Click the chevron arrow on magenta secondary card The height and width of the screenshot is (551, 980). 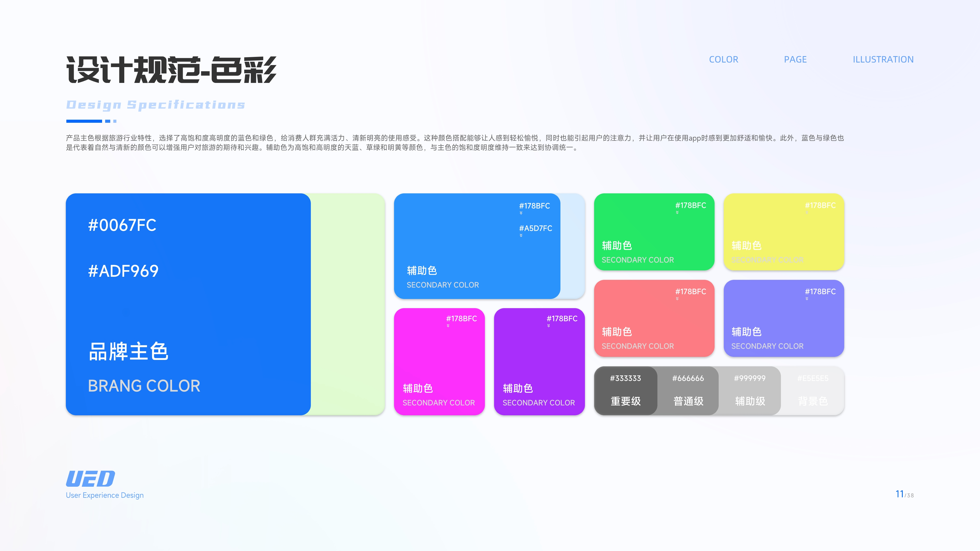[448, 326]
